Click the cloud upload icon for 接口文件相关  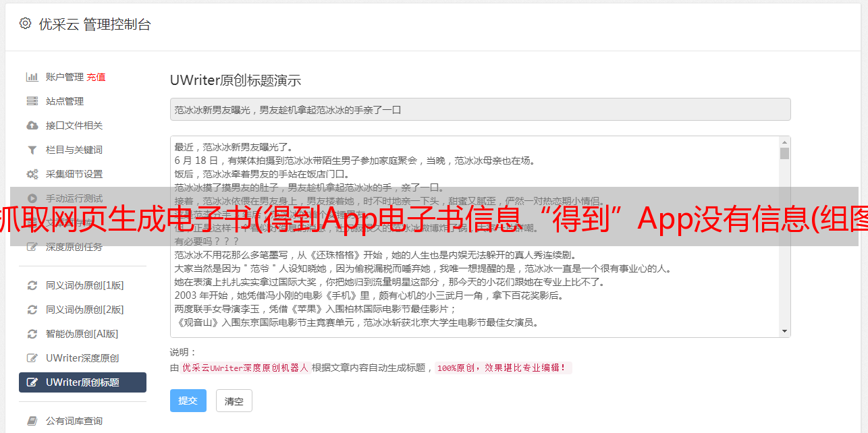tap(32, 125)
